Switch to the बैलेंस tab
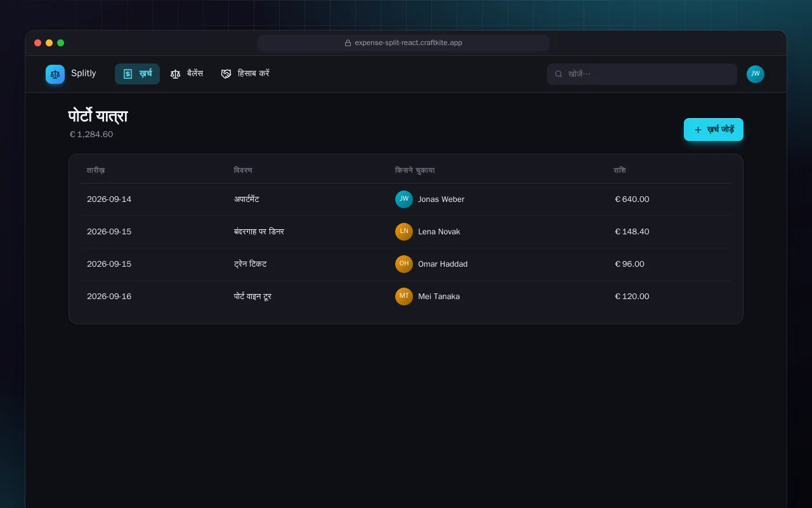The width and height of the screenshot is (812, 508). click(187, 74)
